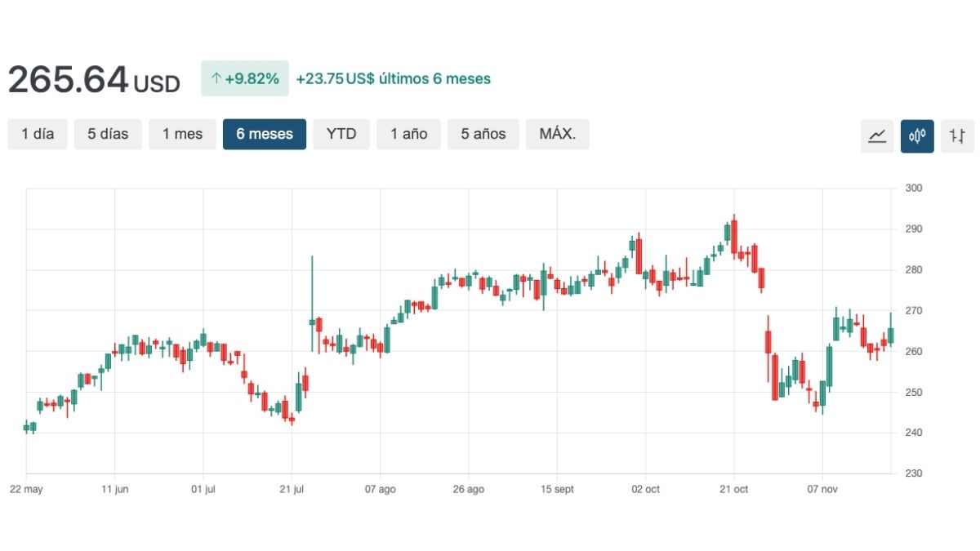Select the 1 día time range
The width and height of the screenshot is (980, 551).
pos(38,134)
